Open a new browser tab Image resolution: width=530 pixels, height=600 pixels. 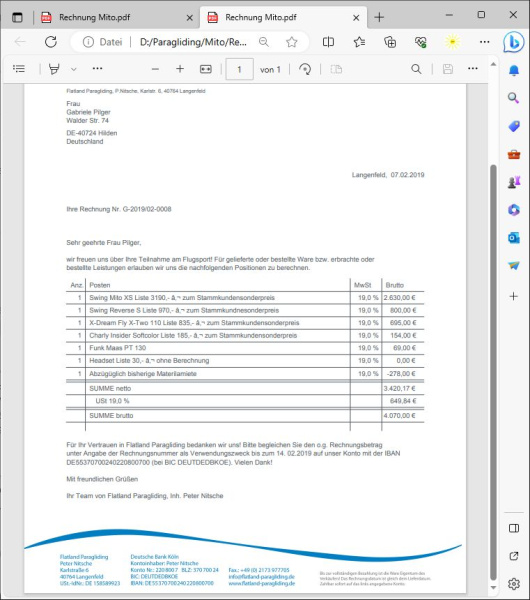(379, 17)
